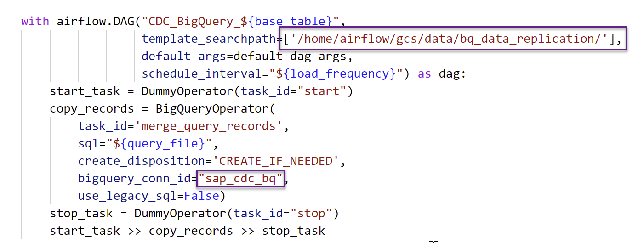This screenshot has height=243, width=644.
Task: Click the default_args=default_dag_args line
Action: click(247, 57)
